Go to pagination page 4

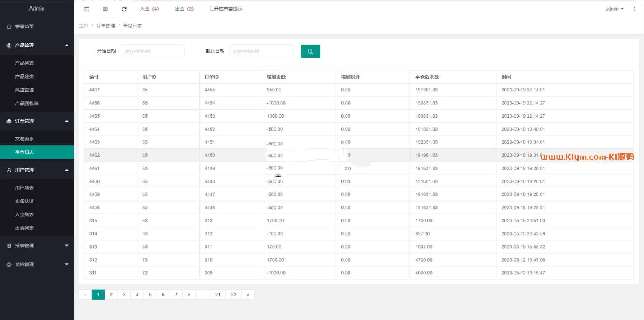click(137, 295)
